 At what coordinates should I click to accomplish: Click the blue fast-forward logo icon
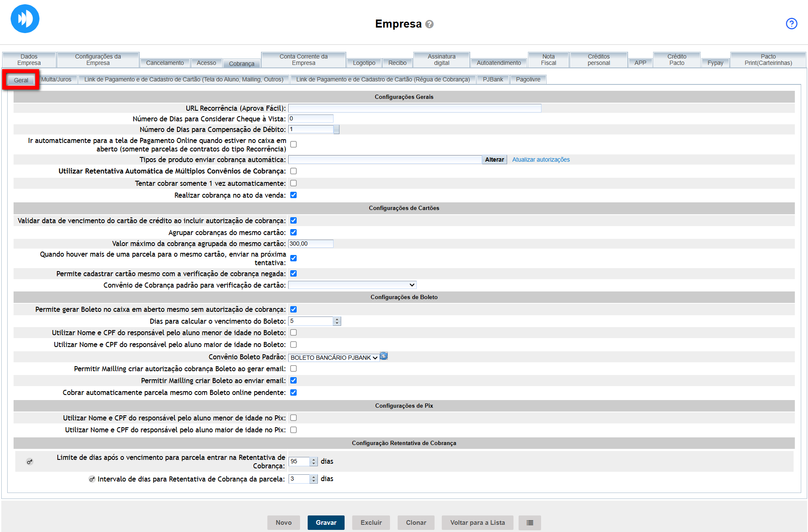pyautogui.click(x=25, y=19)
